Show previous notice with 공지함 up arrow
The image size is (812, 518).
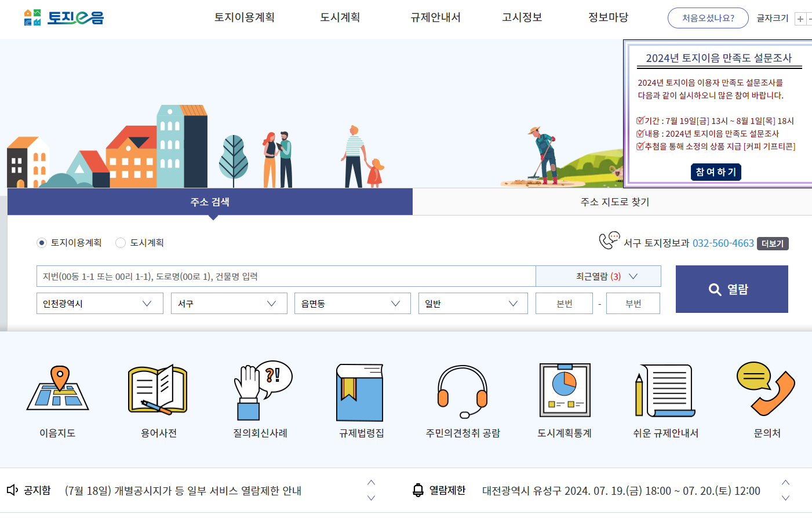[x=372, y=483]
